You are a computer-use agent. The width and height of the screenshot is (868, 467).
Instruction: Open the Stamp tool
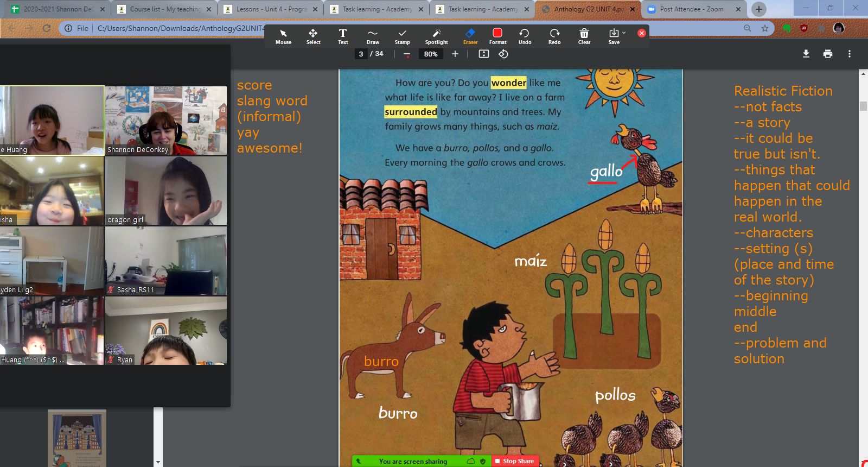click(x=402, y=36)
